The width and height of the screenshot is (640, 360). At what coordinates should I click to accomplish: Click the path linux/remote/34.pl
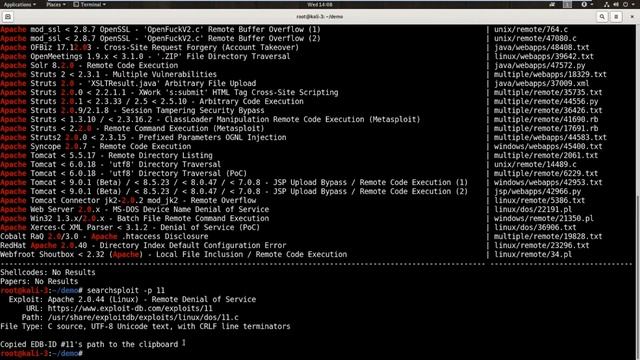pos(533,254)
